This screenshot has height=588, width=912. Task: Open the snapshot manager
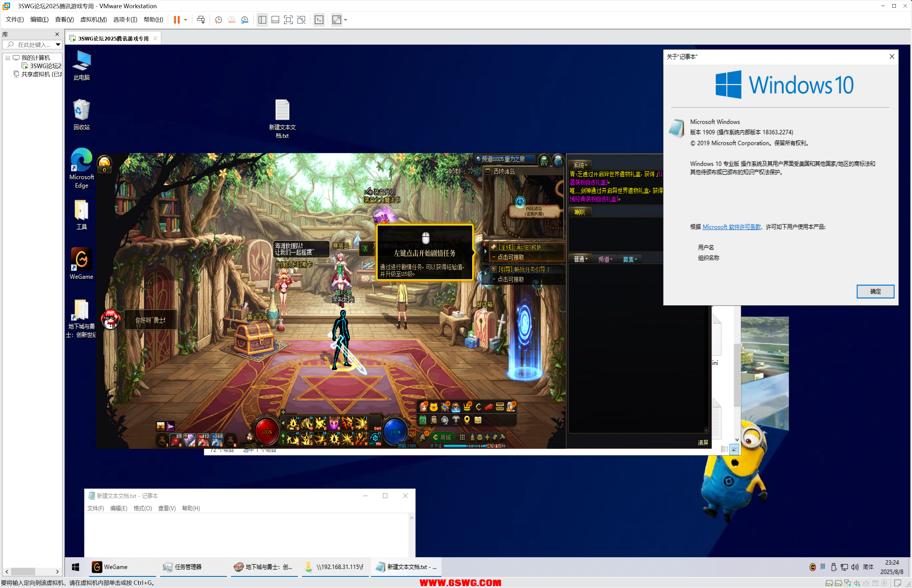click(245, 20)
